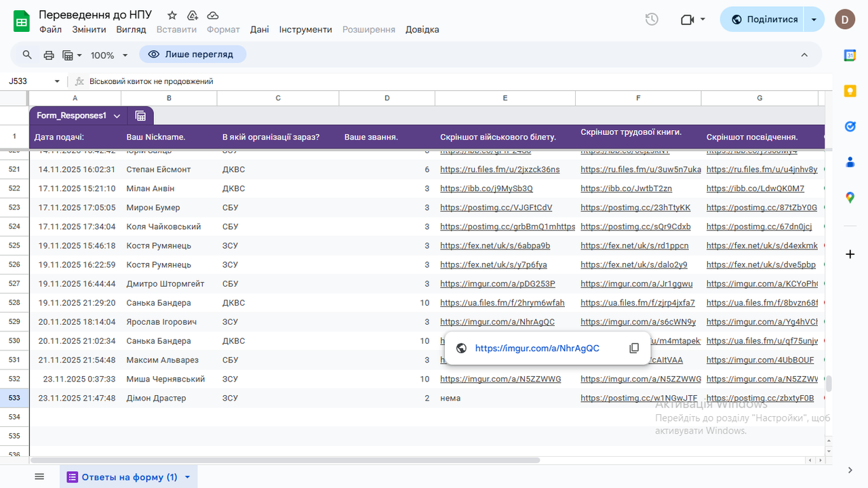The width and height of the screenshot is (868, 488).
Task: Open Contacts side panel icon
Action: tap(850, 162)
